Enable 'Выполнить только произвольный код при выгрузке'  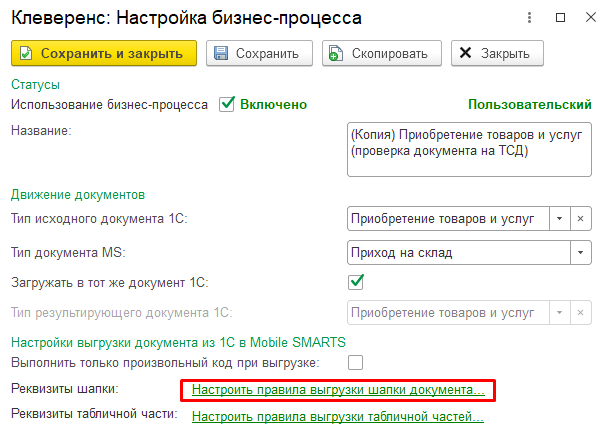pos(356,362)
